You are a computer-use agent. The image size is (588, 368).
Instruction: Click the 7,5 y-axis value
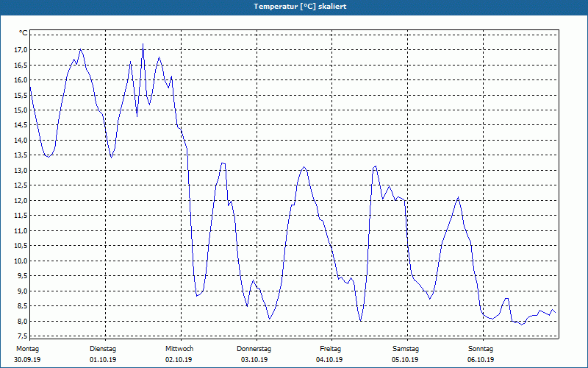[22, 336]
